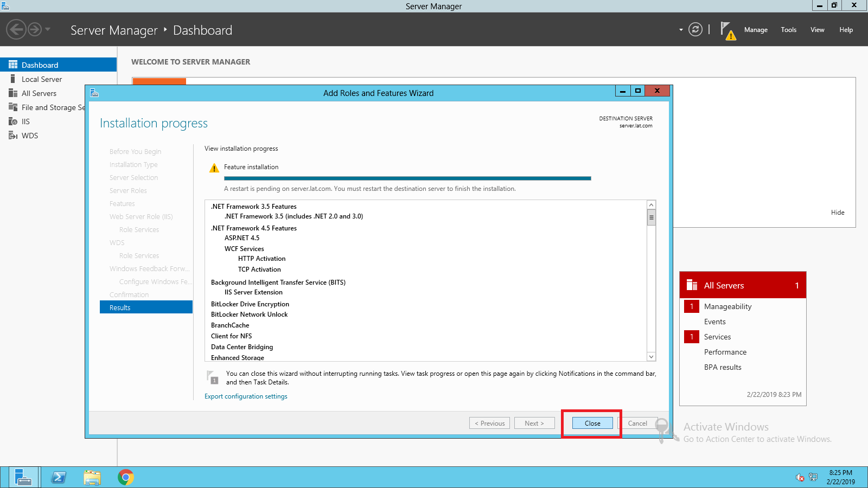
Task: Click the Refresh icon in the header
Action: 695,30
